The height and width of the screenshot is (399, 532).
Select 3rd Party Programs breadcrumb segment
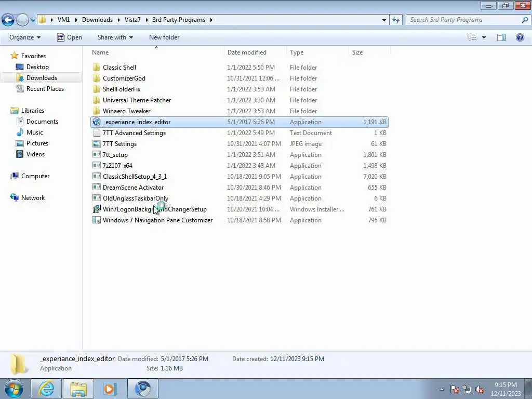(x=179, y=20)
